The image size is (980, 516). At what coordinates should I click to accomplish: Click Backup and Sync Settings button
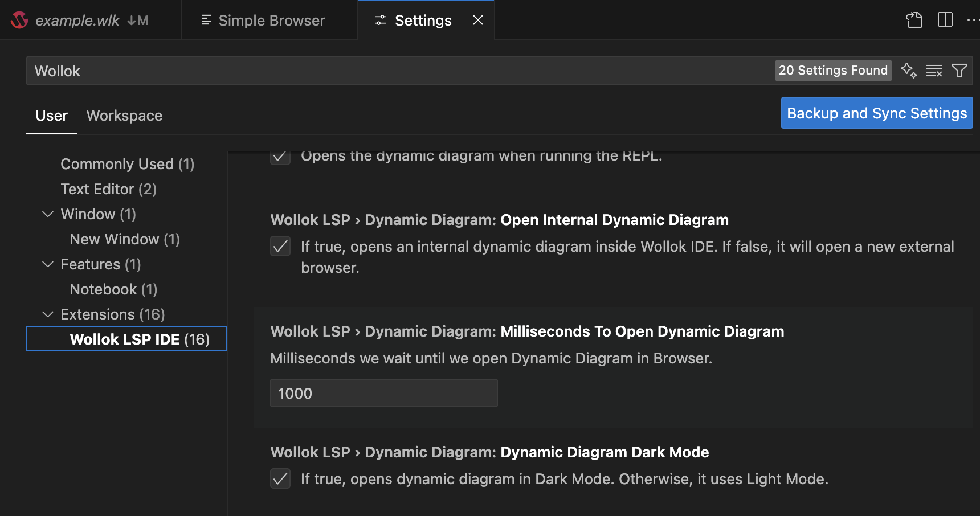(x=876, y=113)
